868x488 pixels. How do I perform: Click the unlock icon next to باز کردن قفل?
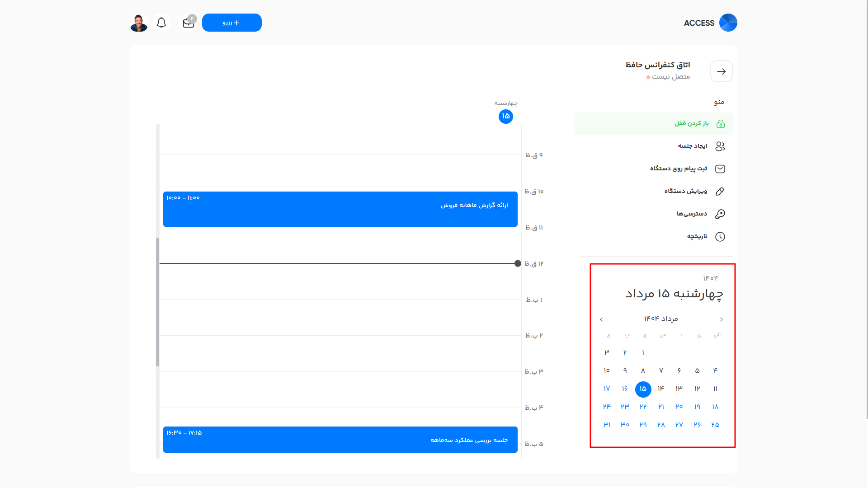721,123
